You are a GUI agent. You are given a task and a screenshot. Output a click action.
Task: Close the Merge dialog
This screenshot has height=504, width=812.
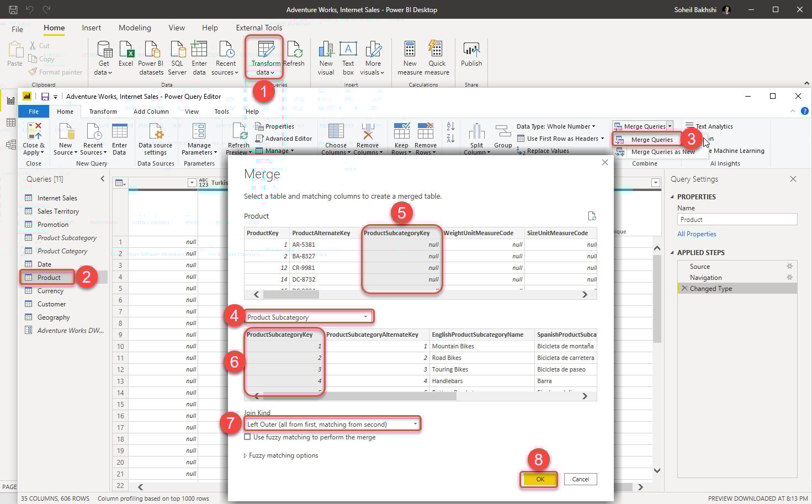tap(605, 162)
